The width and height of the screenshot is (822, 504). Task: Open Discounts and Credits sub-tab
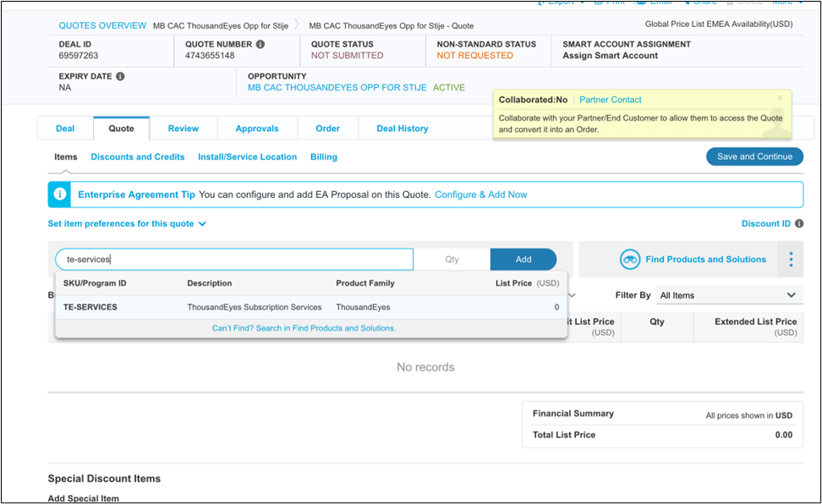[x=137, y=156]
